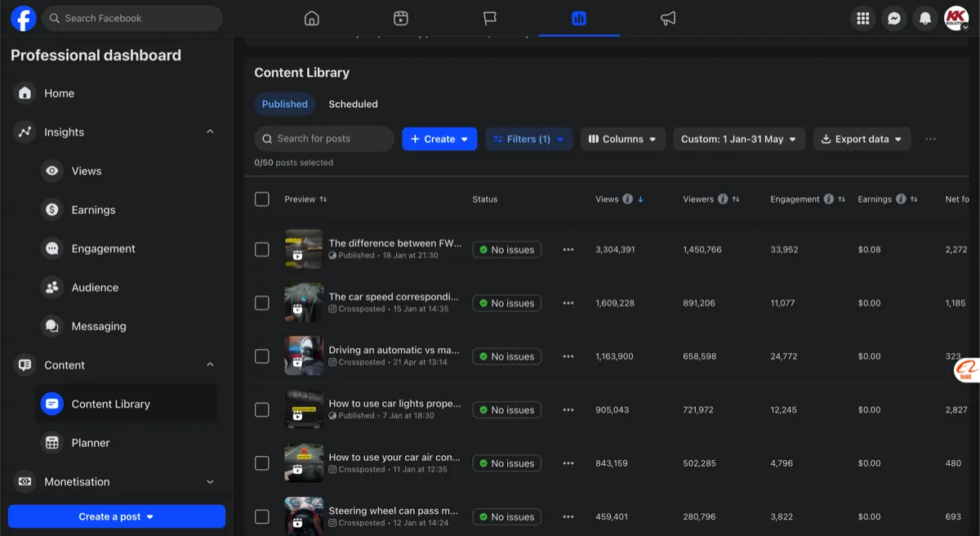Sort by Preview column arrows
This screenshot has height=536, width=980.
click(323, 199)
